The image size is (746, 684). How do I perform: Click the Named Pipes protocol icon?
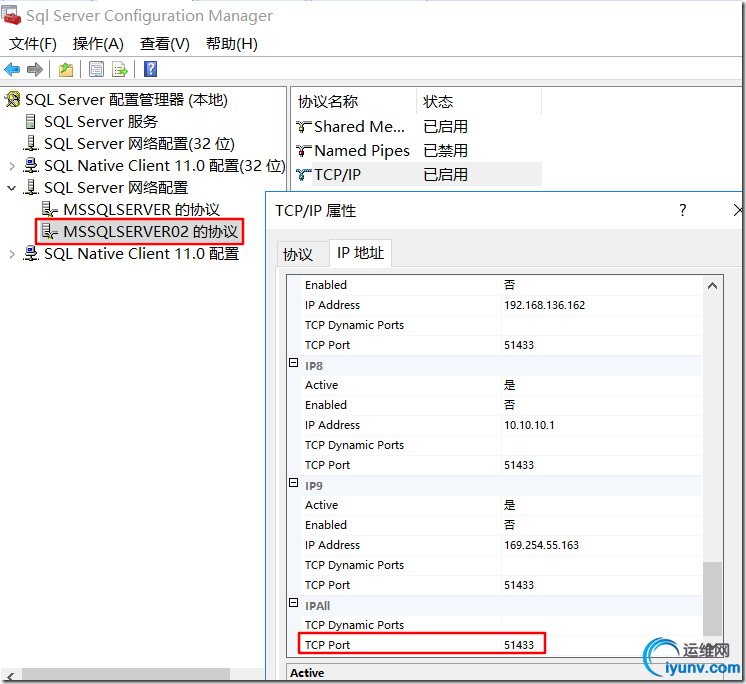[304, 151]
